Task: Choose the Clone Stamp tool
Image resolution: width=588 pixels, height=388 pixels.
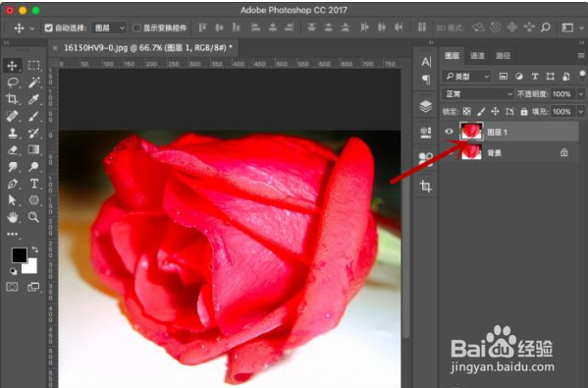Action: tap(13, 133)
